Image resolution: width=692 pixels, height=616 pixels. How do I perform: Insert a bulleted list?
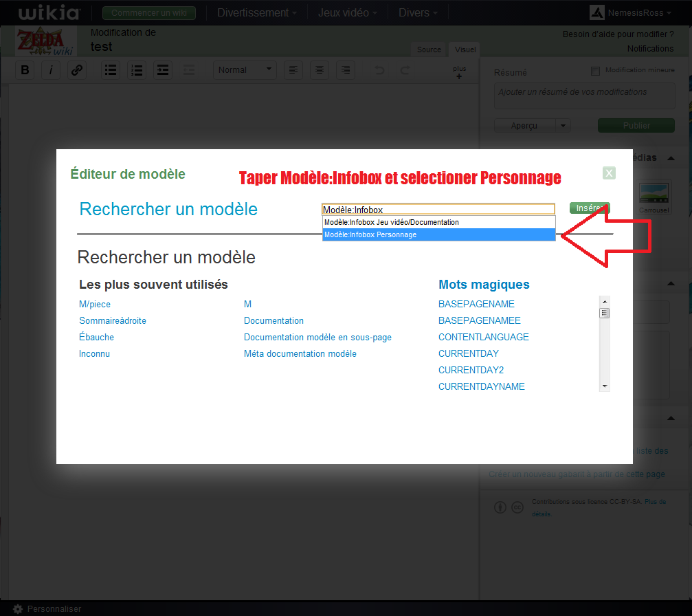pyautogui.click(x=111, y=70)
